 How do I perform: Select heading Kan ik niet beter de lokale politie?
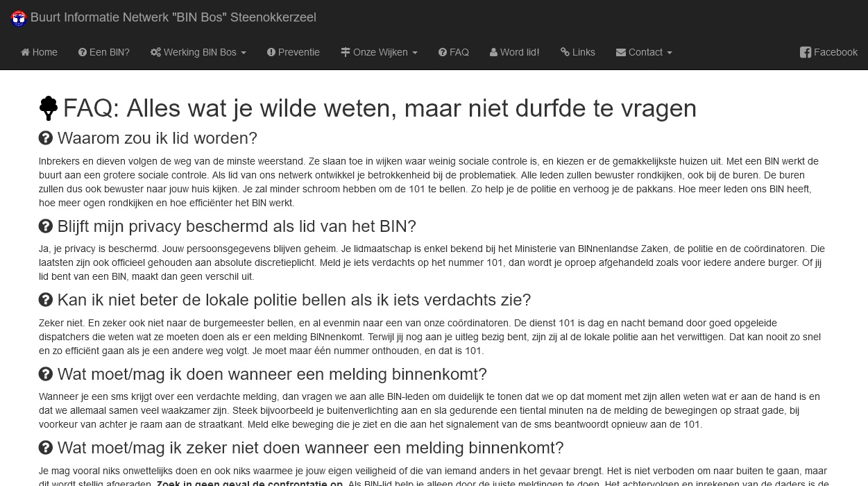click(294, 300)
